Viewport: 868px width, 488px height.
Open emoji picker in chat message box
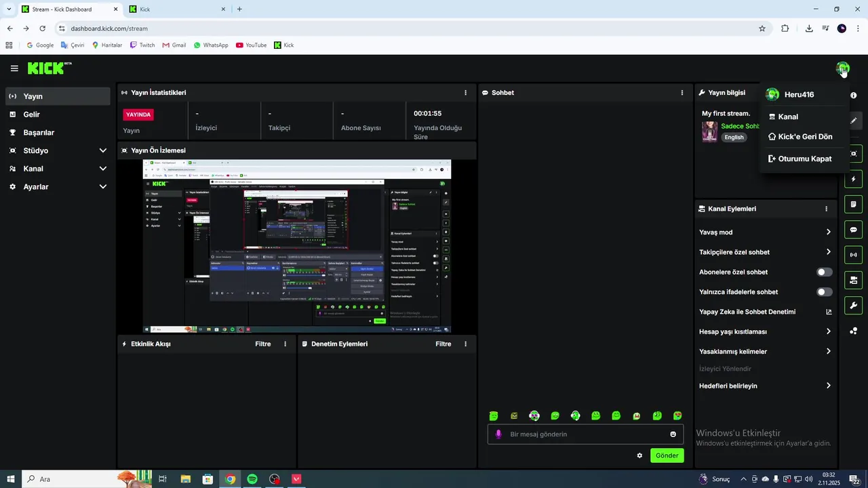[x=673, y=434]
